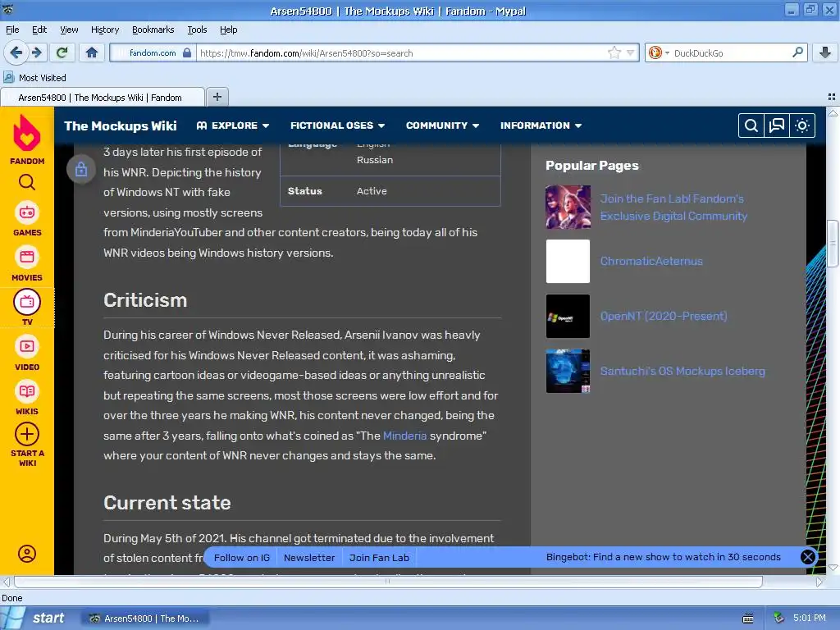Open the Edit menu

click(x=39, y=30)
